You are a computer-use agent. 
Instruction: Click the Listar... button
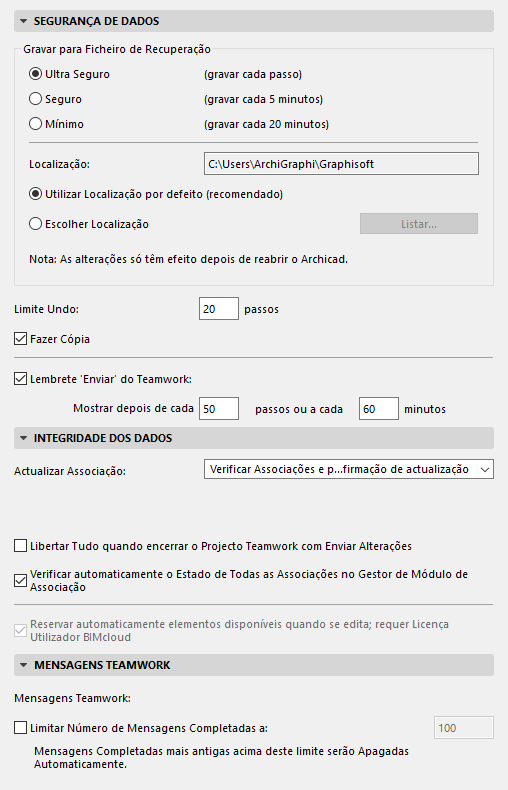pos(419,224)
